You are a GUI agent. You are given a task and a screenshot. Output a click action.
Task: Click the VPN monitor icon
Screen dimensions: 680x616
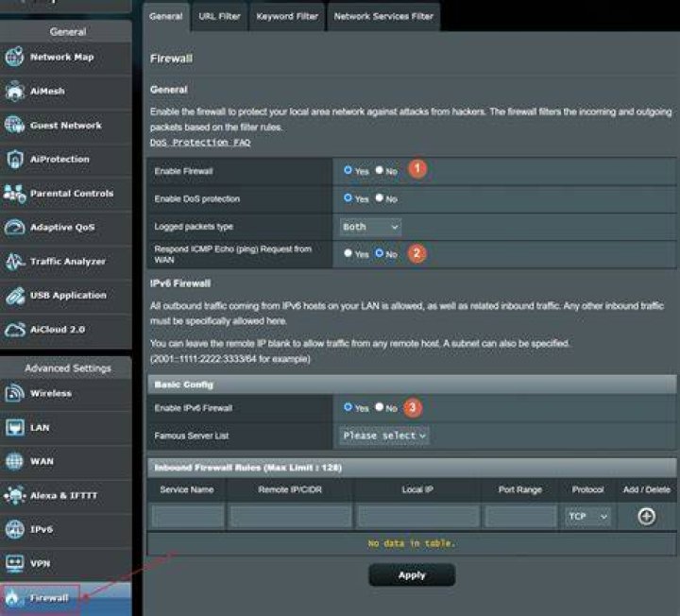pyautogui.click(x=14, y=563)
